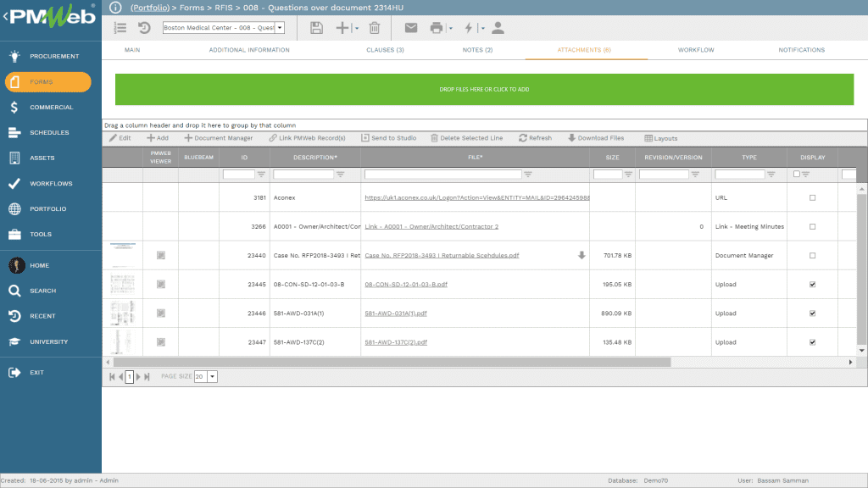Go to next page in pager
868x488 pixels.
pos(138,376)
